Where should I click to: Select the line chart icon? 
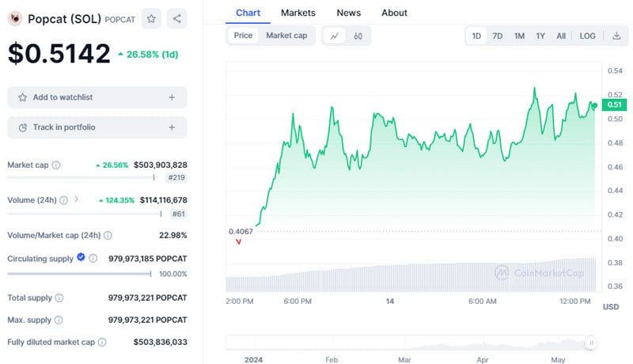tap(334, 36)
